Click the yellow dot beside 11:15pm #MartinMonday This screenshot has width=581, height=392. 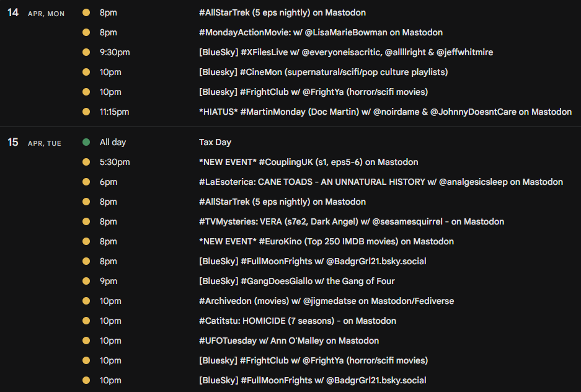point(86,112)
